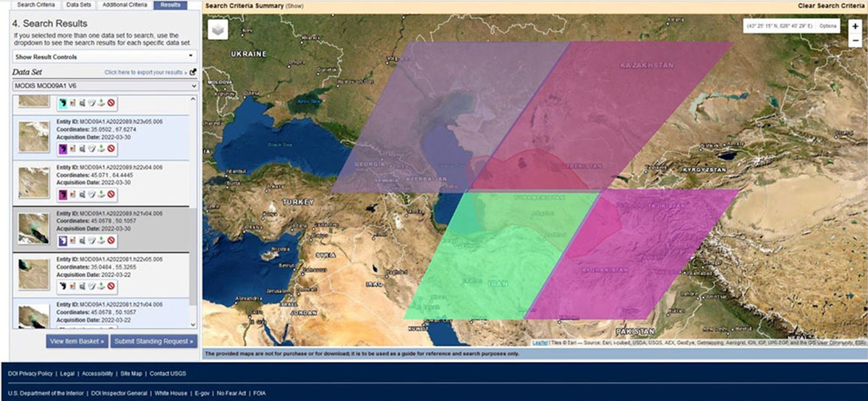The image size is (868, 401).
Task: Switch to the Search Criteria tab
Action: 31,5
